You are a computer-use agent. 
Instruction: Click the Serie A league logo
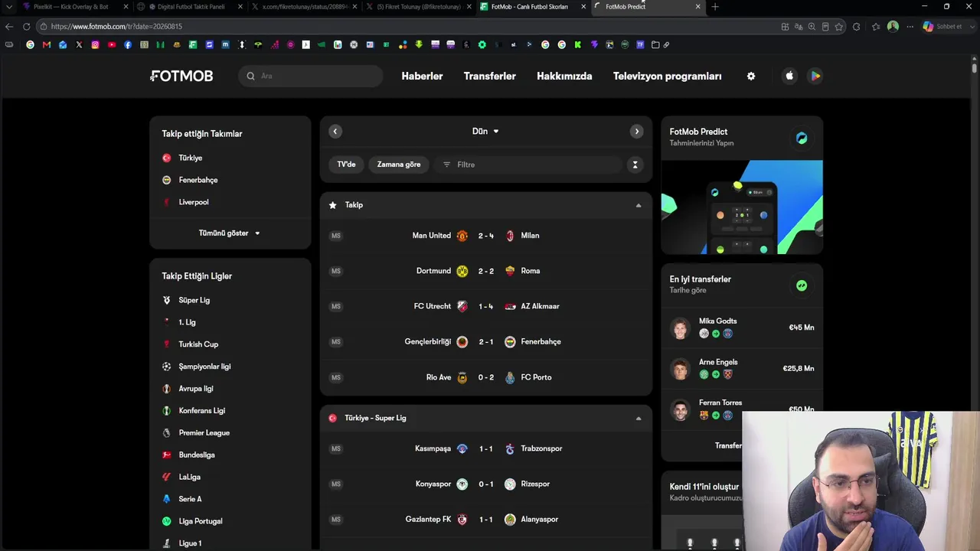tap(167, 499)
